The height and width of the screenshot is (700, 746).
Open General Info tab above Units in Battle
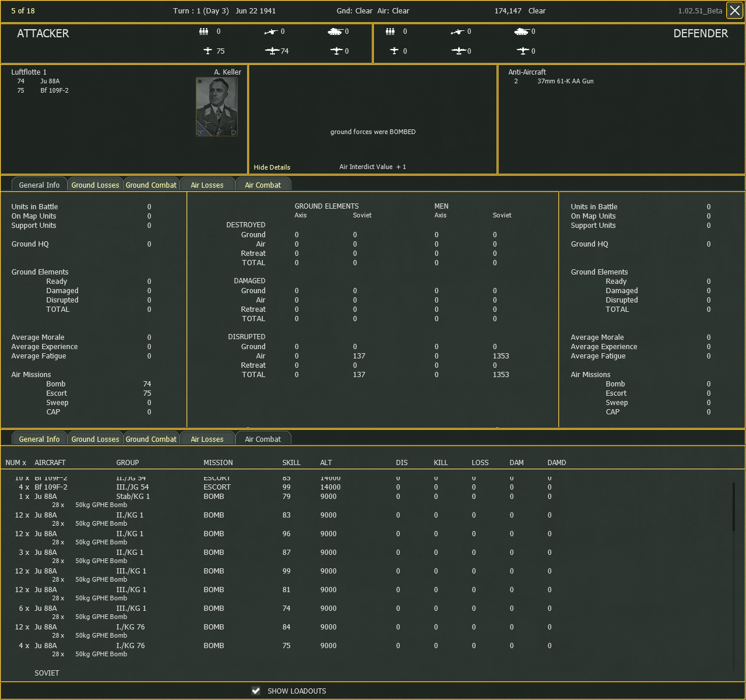39,185
